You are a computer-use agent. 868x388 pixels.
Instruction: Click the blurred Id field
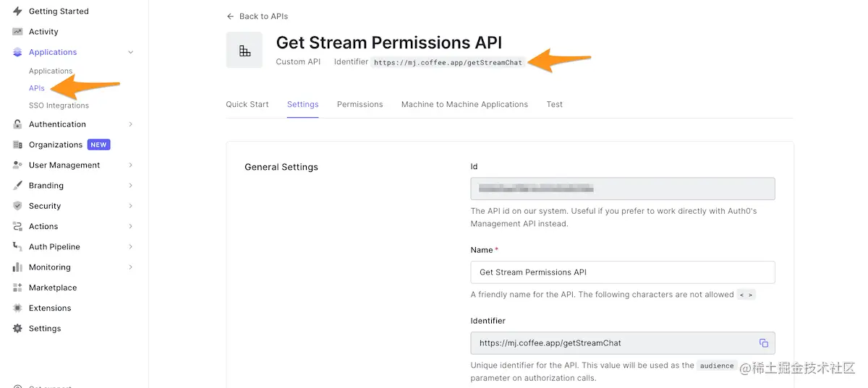pyautogui.click(x=623, y=189)
